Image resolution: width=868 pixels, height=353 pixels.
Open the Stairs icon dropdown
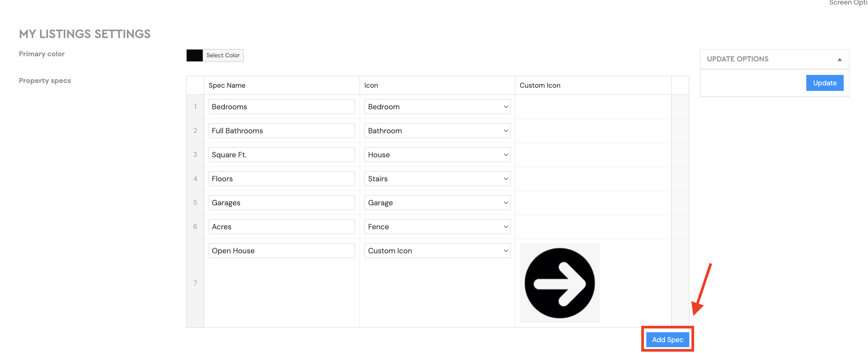437,179
